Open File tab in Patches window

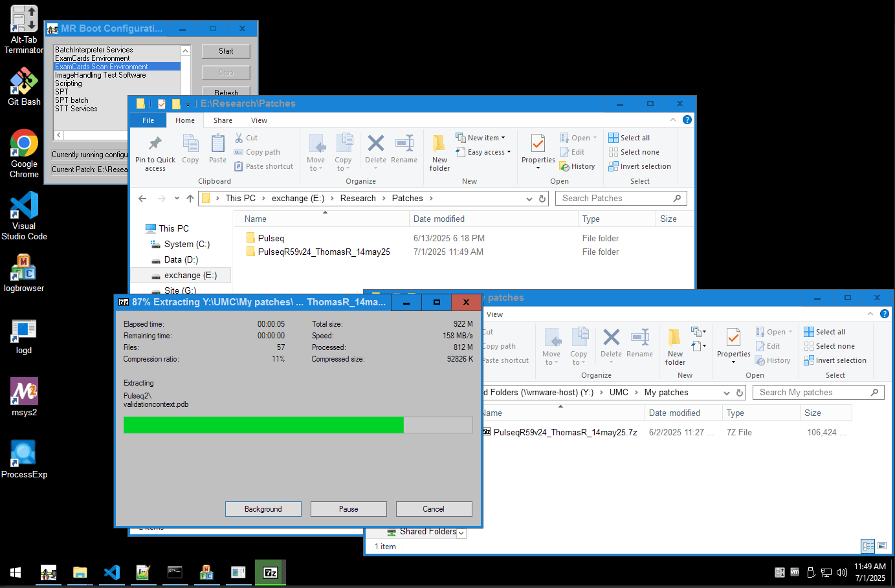point(148,120)
